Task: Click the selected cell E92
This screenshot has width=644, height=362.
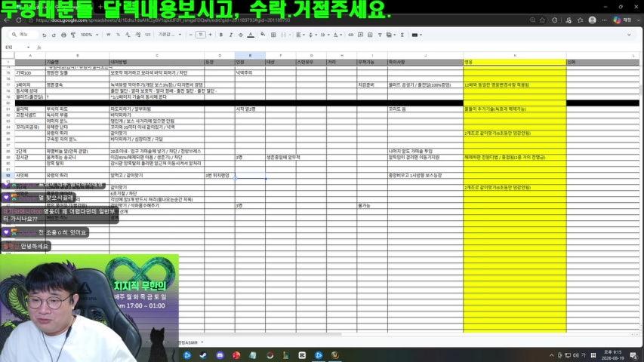Action: 250,175
